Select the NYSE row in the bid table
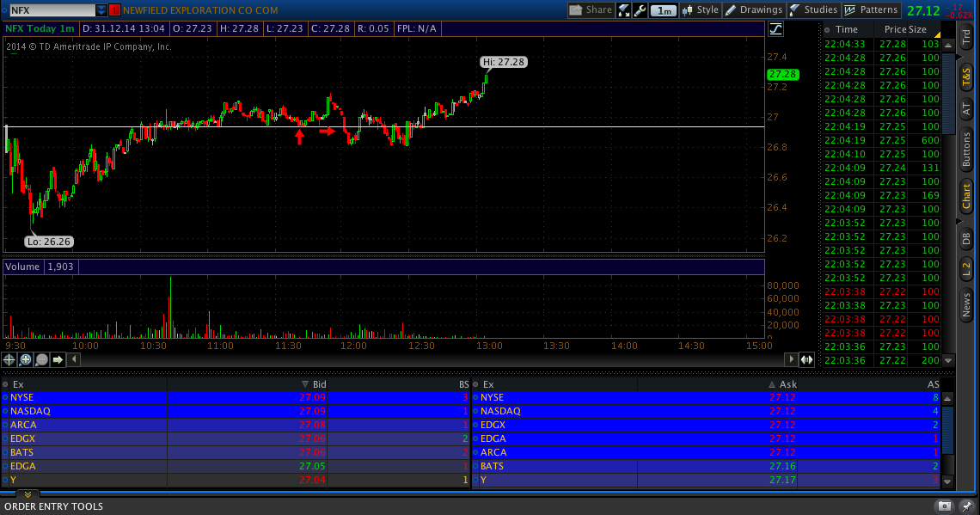This screenshot has height=515, width=980. 236,397
